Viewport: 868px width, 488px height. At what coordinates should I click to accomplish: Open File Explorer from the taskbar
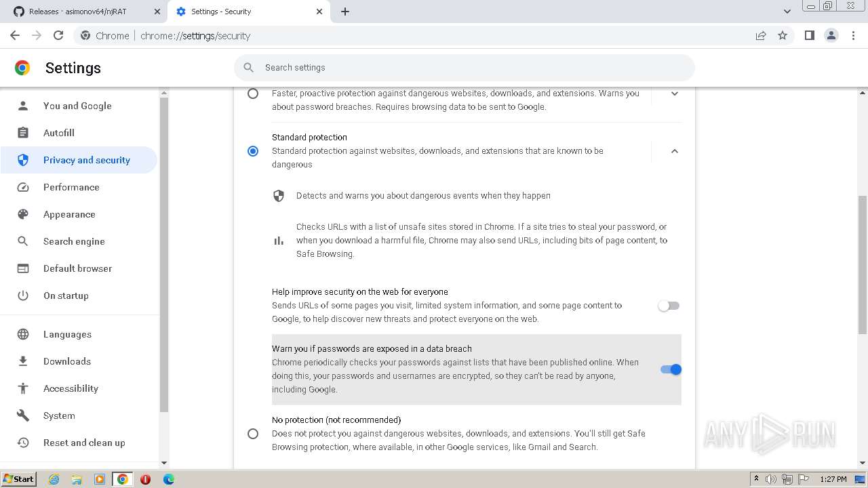point(77,479)
